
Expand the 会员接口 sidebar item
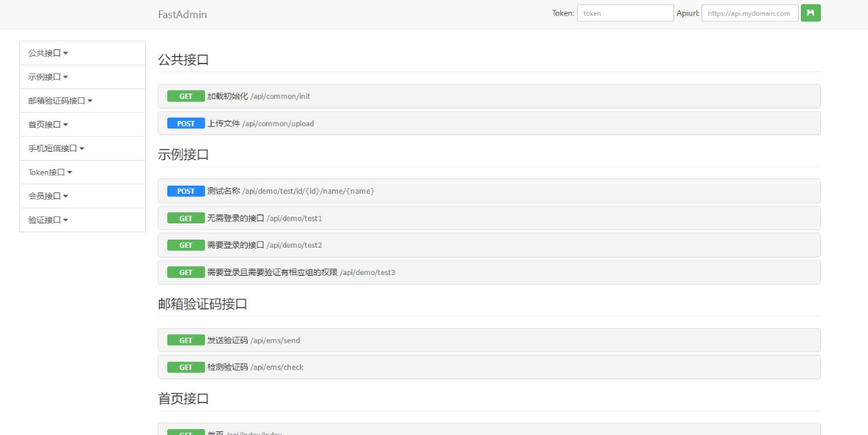tap(48, 196)
